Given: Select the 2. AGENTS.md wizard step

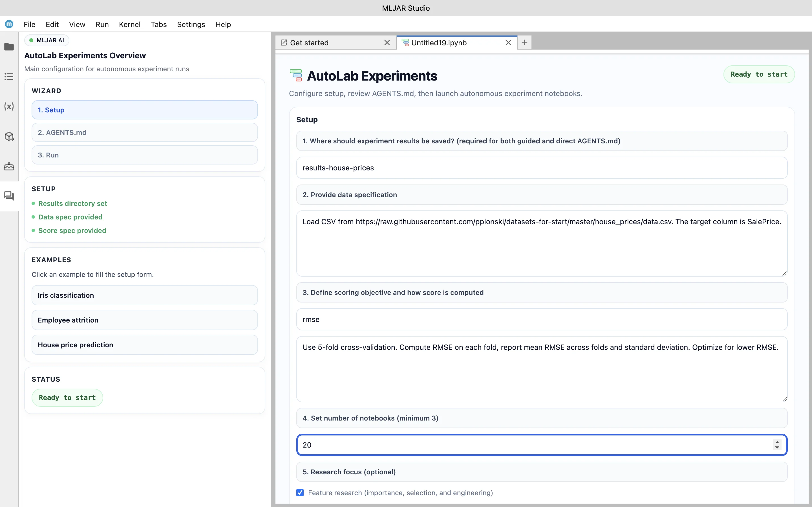Looking at the screenshot, I should [145, 132].
